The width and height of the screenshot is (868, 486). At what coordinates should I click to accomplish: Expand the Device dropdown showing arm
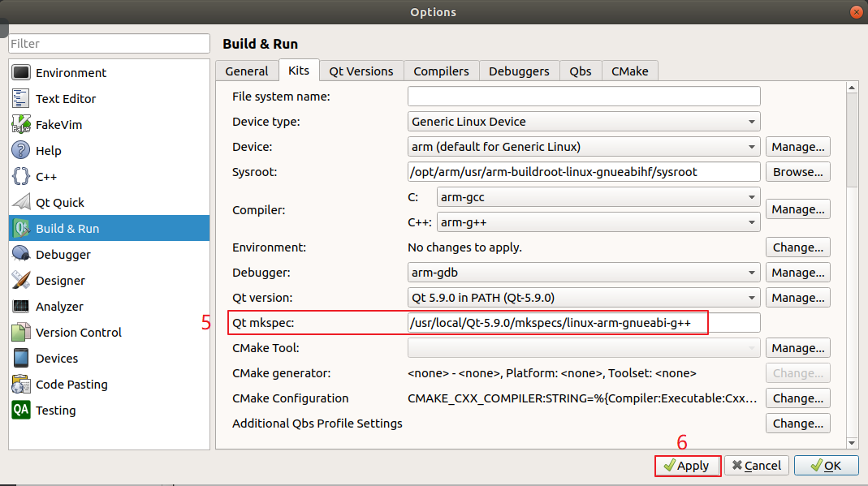coord(584,147)
